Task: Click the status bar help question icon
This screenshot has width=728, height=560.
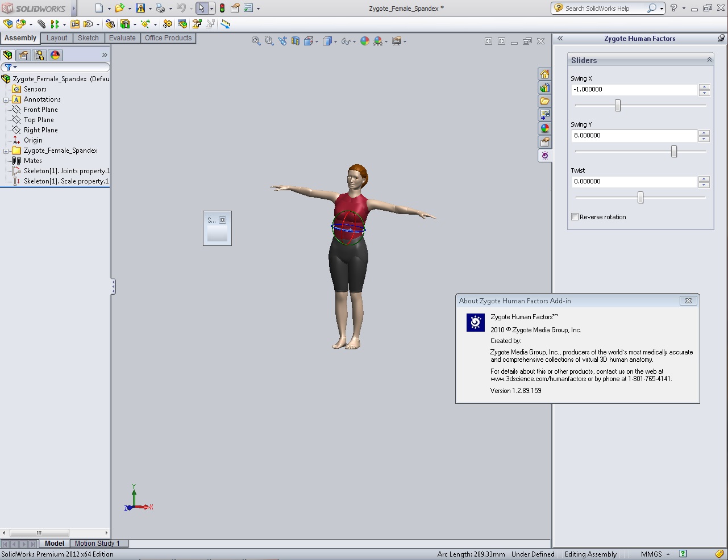Action: (683, 554)
